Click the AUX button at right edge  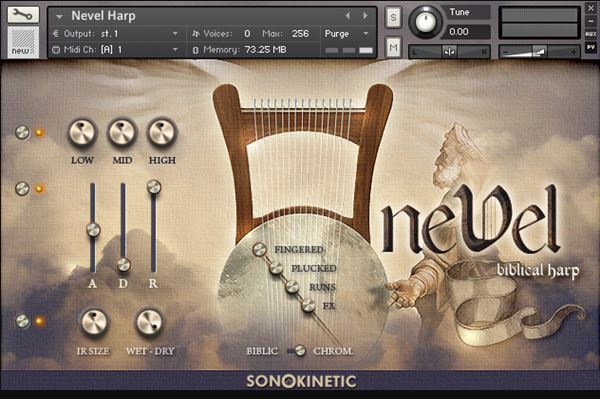(591, 34)
